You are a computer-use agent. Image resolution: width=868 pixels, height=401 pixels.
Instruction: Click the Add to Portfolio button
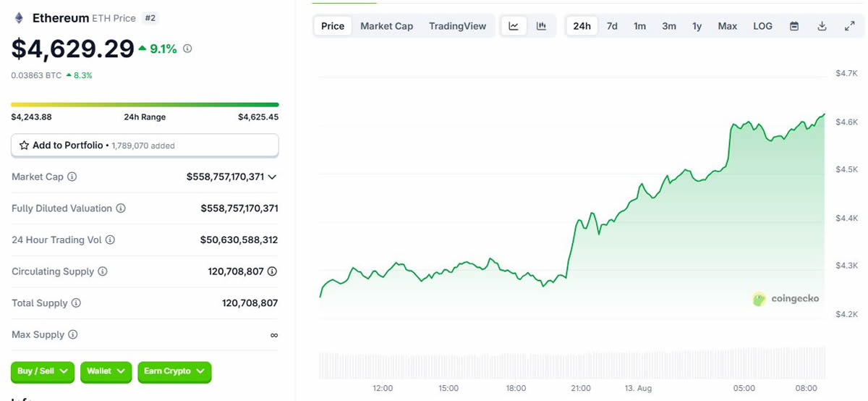145,145
